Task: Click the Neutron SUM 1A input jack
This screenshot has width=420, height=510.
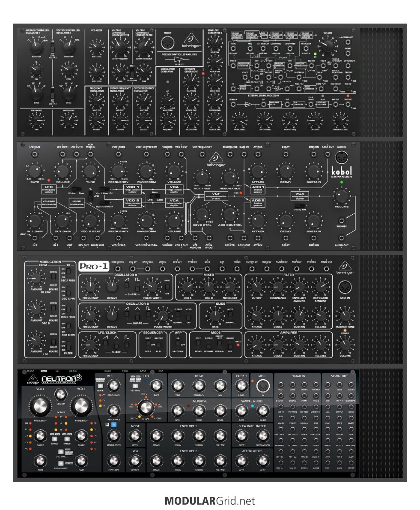Action: 281,462
